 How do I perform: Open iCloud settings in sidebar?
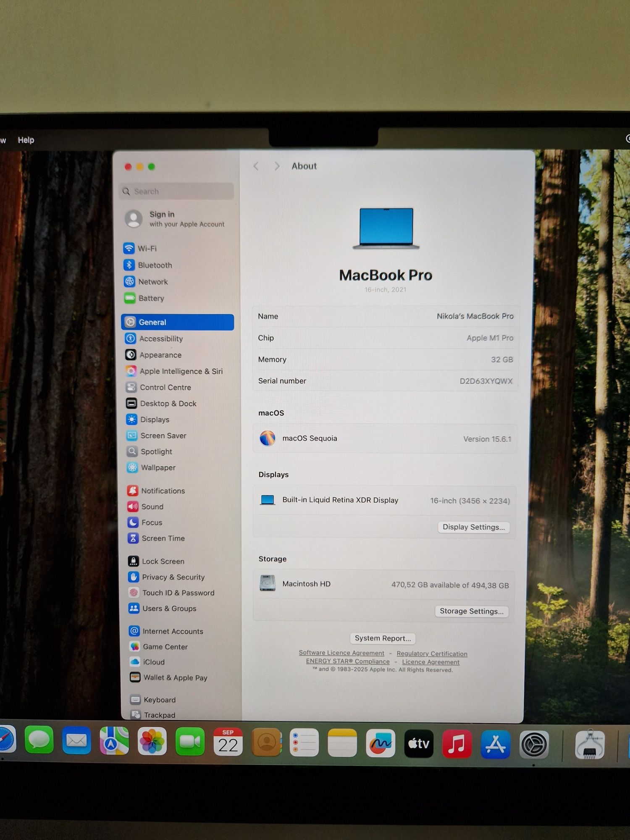click(147, 662)
